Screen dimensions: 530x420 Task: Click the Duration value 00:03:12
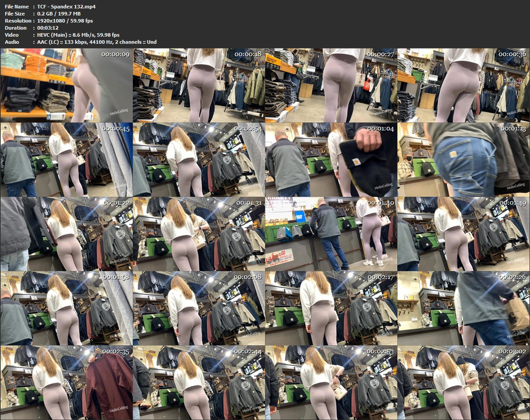point(47,28)
